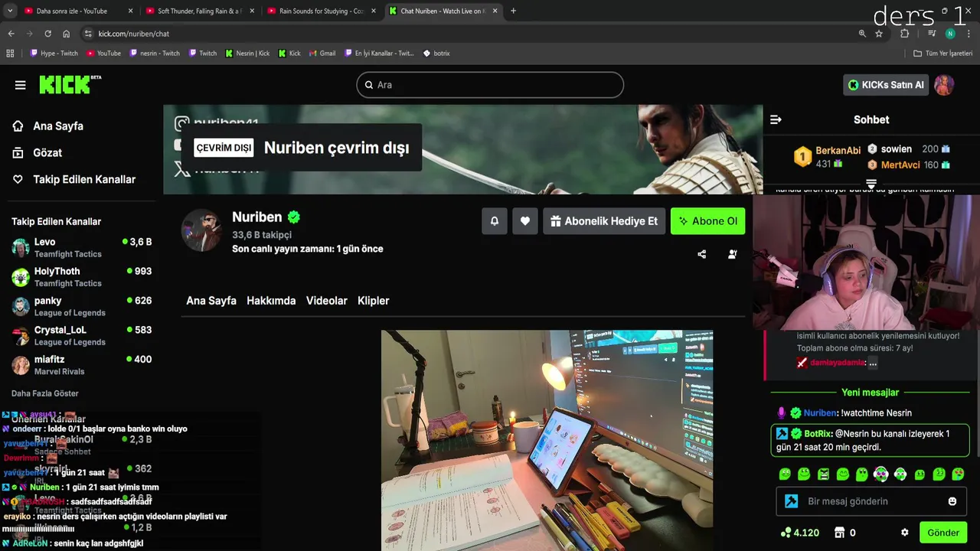Open Levo channel in followed list
The image size is (980, 551).
82,247
